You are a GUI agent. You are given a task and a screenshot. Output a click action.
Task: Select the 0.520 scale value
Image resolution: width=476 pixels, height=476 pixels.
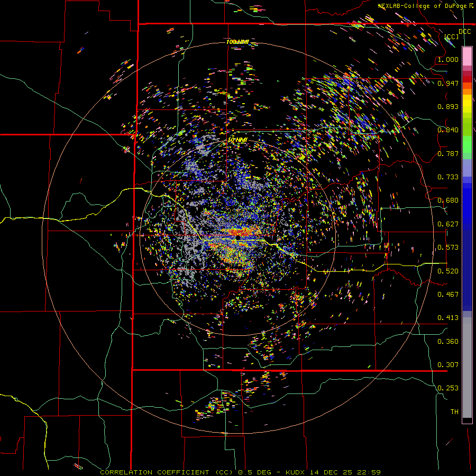coord(448,271)
